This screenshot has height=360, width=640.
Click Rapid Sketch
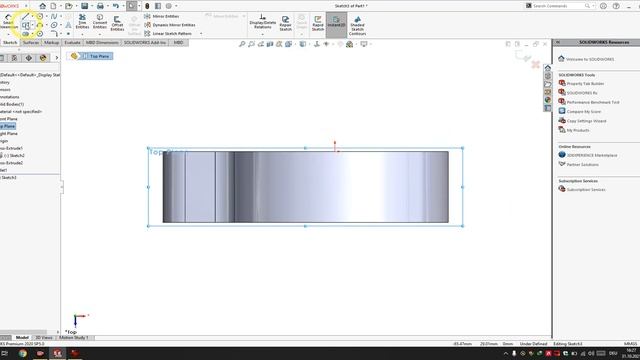tap(318, 23)
